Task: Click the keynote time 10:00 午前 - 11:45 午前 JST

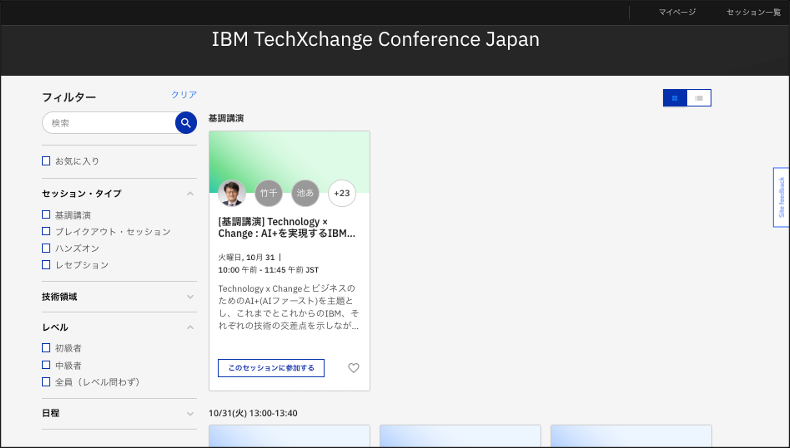Action: pyautogui.click(x=269, y=270)
